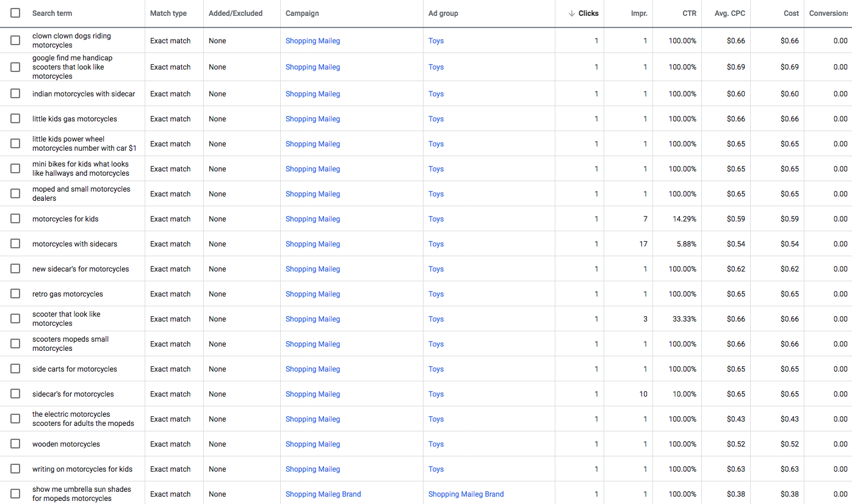Select the 'indian motorcycles with sidecar' row checkbox
The width and height of the screenshot is (852, 504).
click(x=15, y=94)
